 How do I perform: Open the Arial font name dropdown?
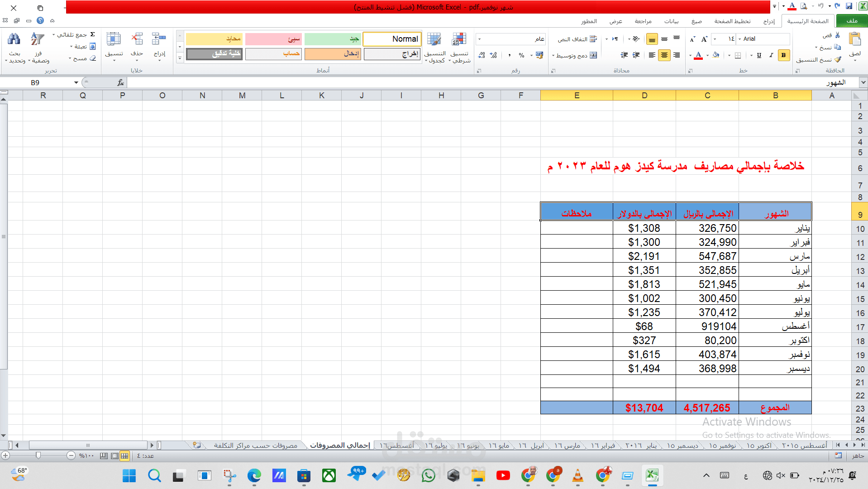tap(739, 39)
